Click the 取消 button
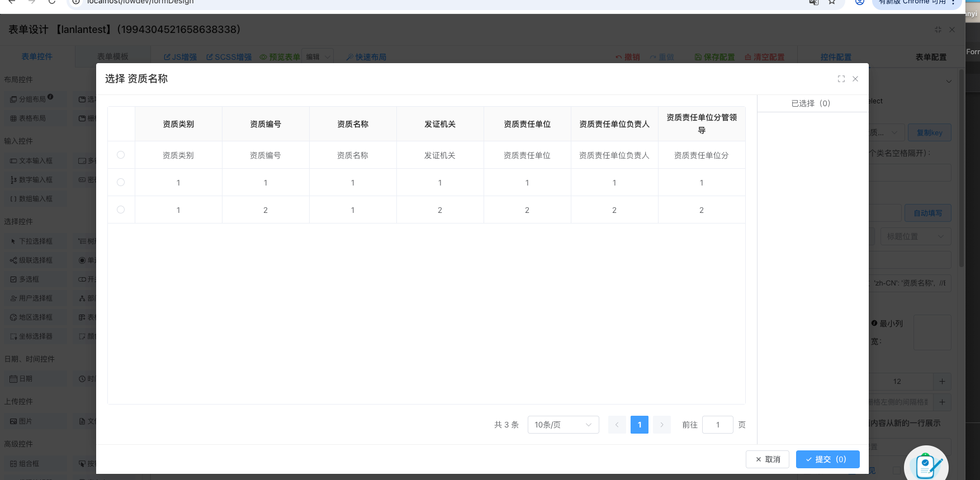980x480 pixels. click(768, 459)
